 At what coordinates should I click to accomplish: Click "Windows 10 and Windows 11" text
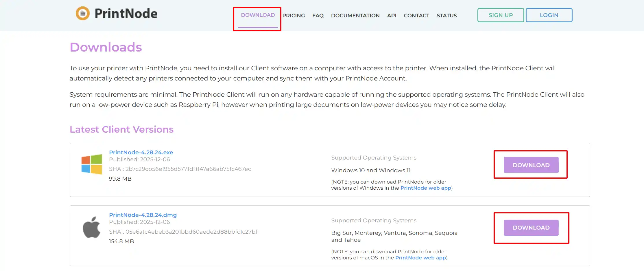[x=371, y=170]
